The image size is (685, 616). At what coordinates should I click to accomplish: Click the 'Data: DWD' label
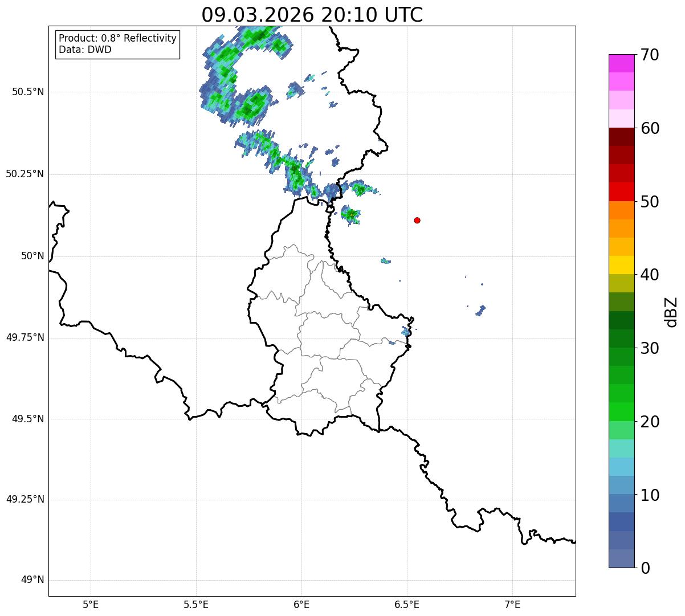(85, 50)
